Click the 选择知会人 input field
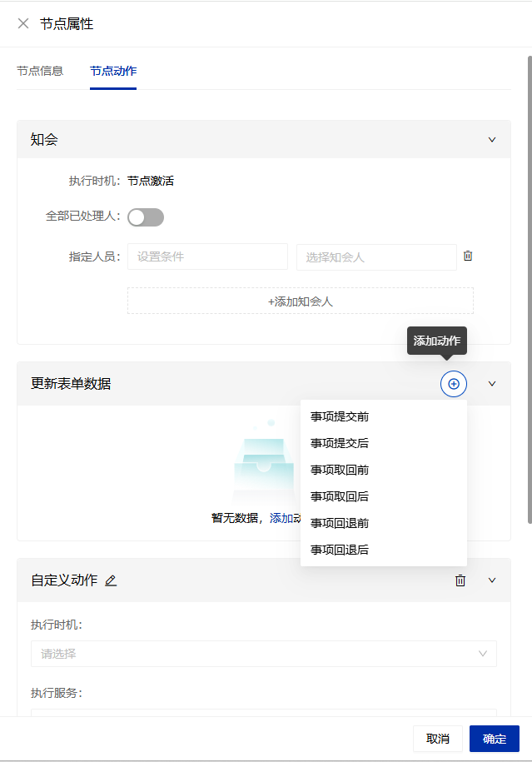 click(375, 257)
